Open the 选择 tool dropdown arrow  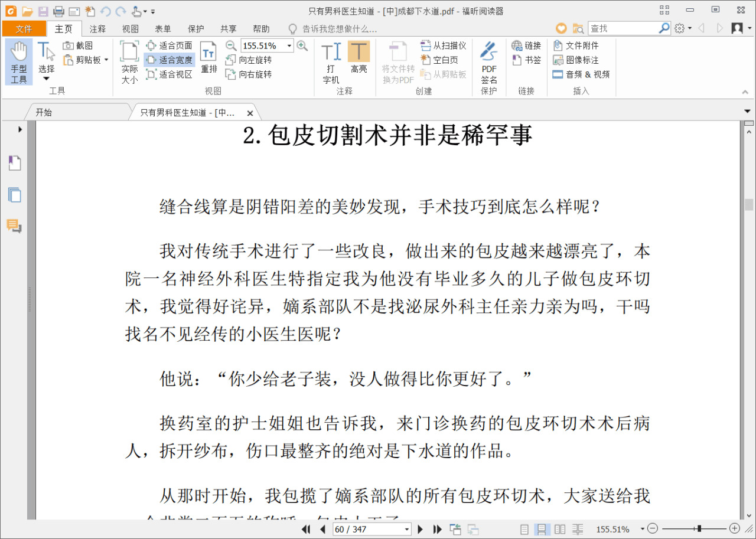[x=47, y=79]
